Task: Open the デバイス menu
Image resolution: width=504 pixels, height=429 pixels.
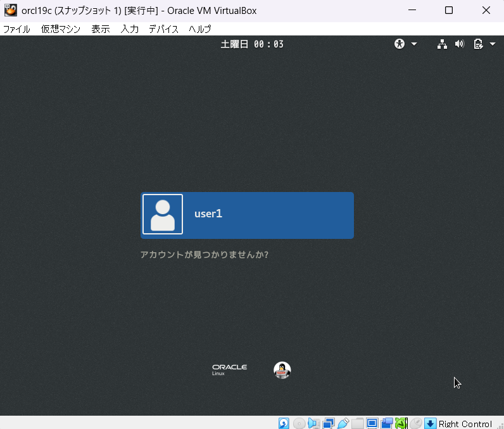Action: (163, 29)
